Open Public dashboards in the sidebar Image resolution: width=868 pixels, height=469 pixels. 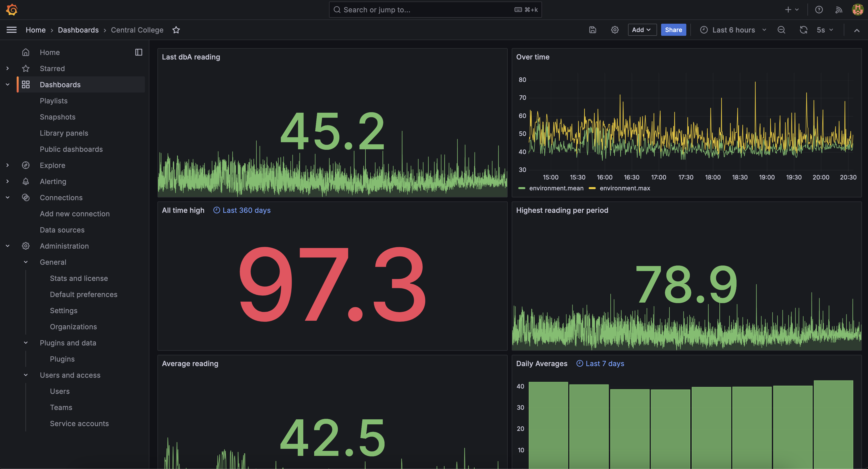point(71,149)
